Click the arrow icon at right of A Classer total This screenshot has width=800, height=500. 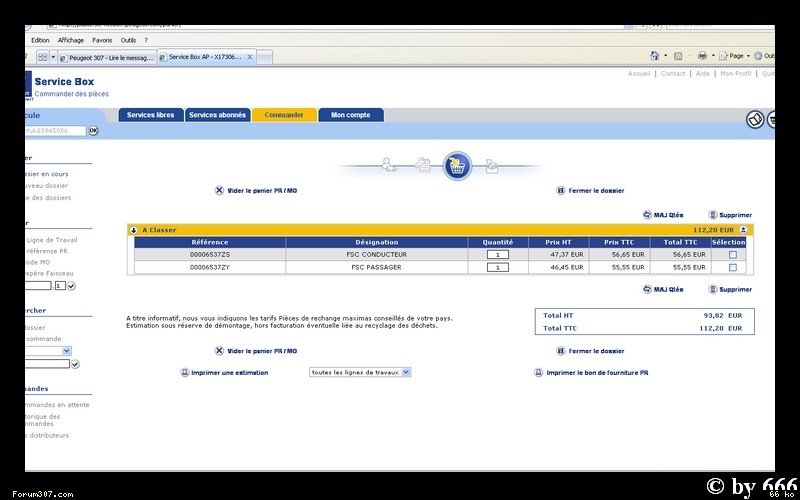(743, 230)
